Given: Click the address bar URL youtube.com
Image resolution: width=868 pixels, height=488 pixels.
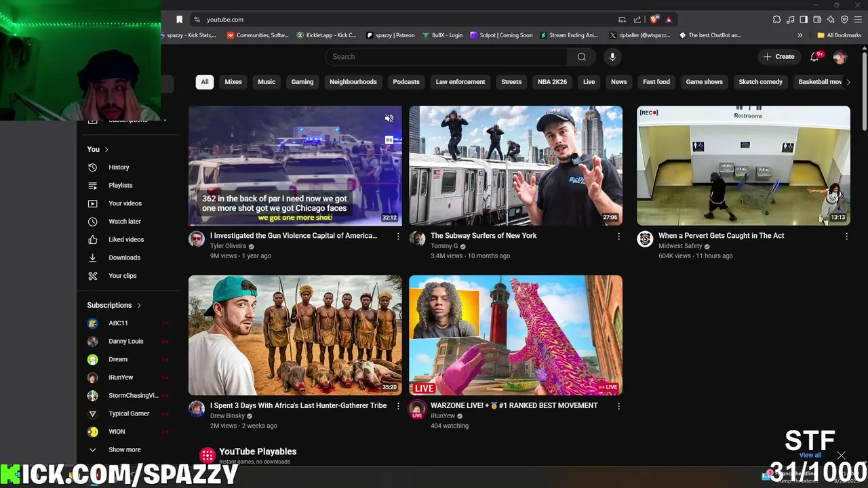Looking at the screenshot, I should click(x=225, y=20).
